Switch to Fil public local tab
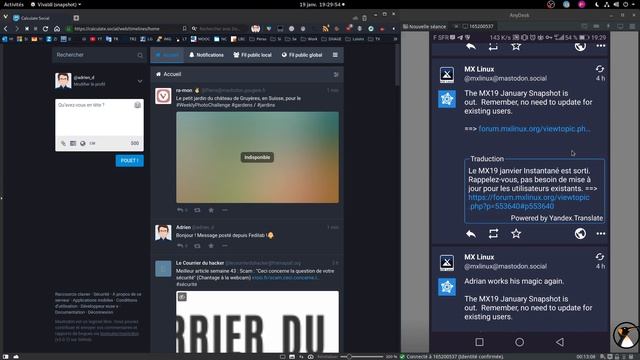 pyautogui.click(x=253, y=55)
